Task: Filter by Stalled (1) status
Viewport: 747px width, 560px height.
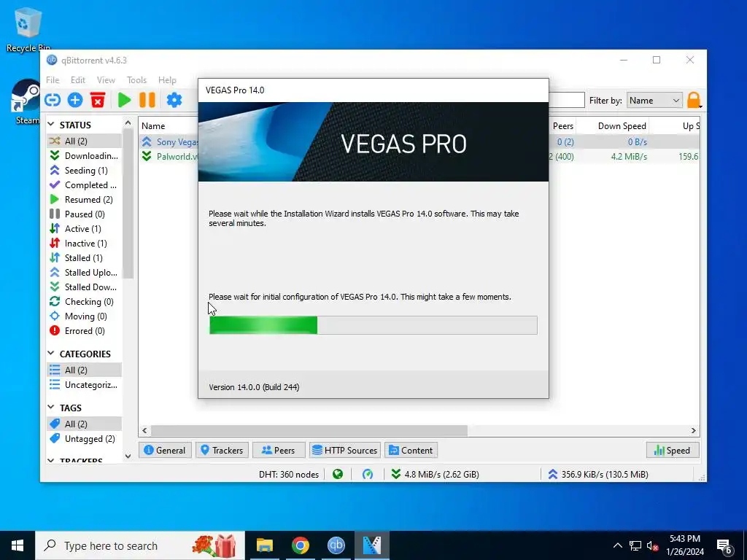Action: click(x=85, y=257)
